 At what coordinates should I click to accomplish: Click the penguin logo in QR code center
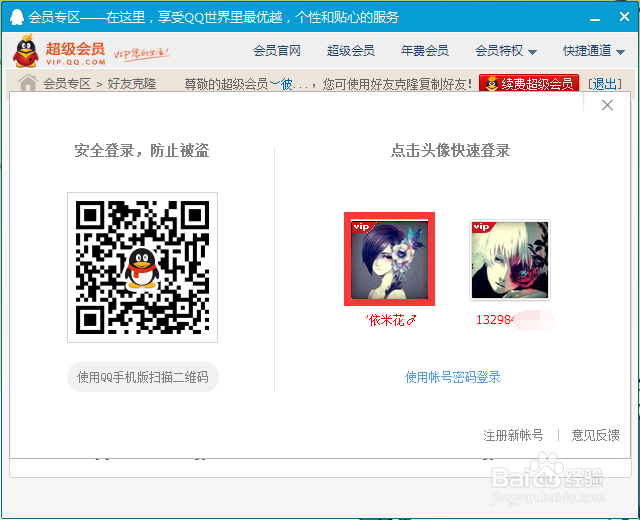click(142, 269)
